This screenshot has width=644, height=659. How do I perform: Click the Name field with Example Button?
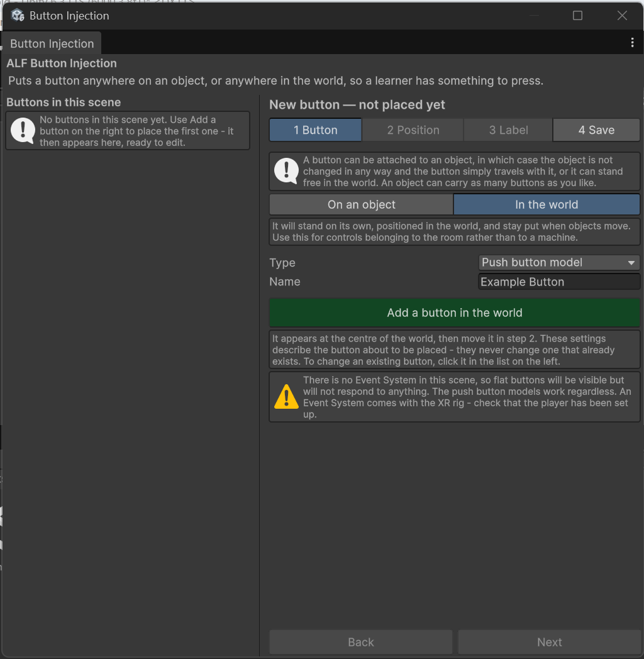(558, 282)
